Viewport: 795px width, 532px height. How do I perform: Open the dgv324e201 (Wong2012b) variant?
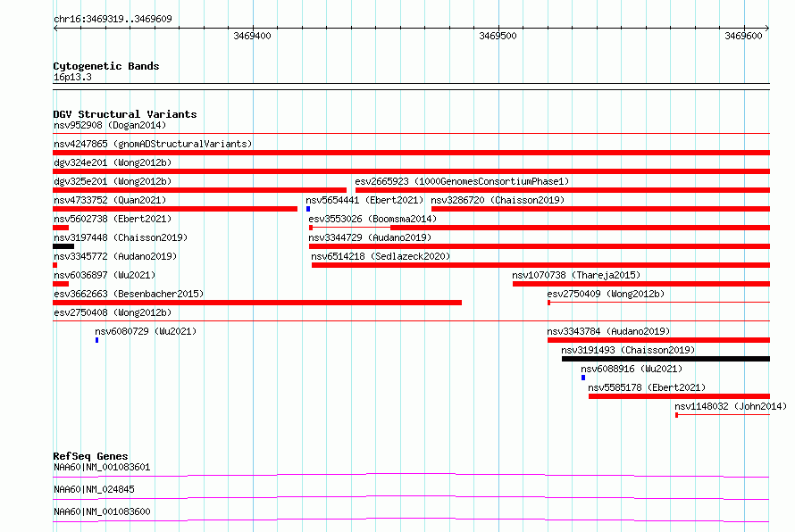[x=113, y=162]
